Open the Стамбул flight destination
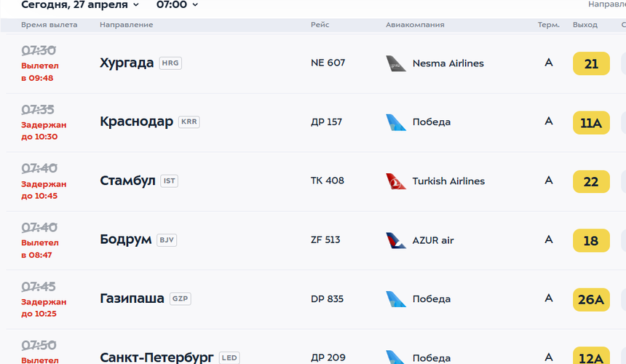 (x=127, y=181)
